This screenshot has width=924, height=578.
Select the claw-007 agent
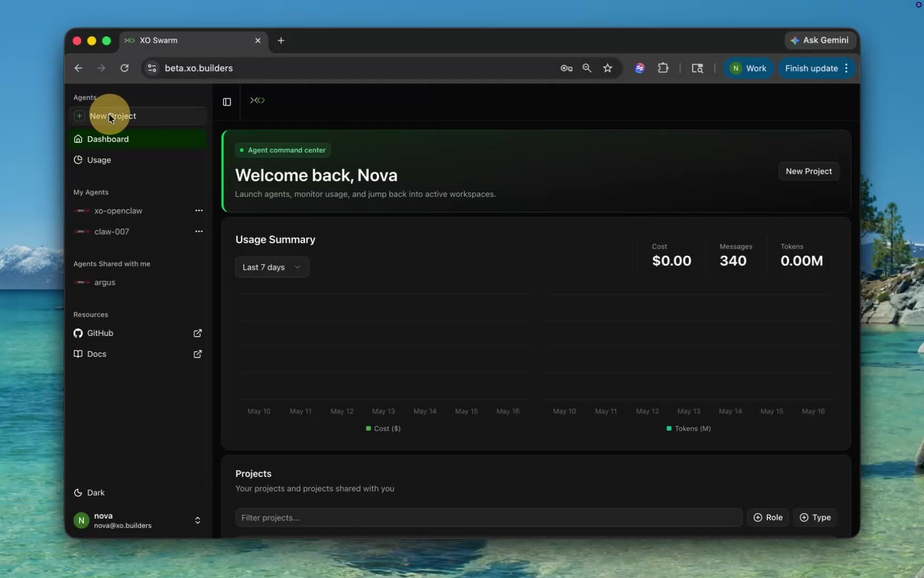click(112, 232)
